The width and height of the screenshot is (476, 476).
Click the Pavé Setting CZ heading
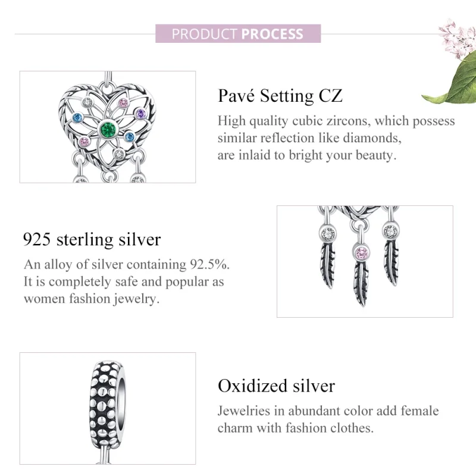[280, 96]
